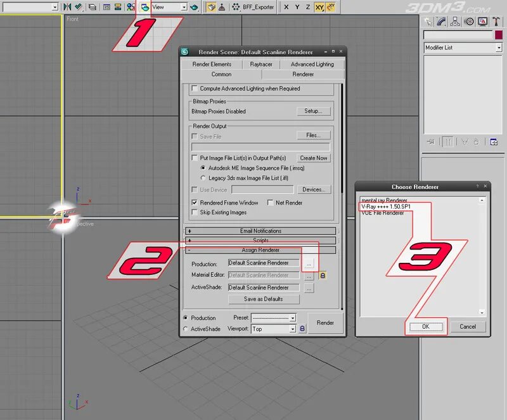
Task: Open the Viewport dropdown showing Top
Action: tap(274, 329)
